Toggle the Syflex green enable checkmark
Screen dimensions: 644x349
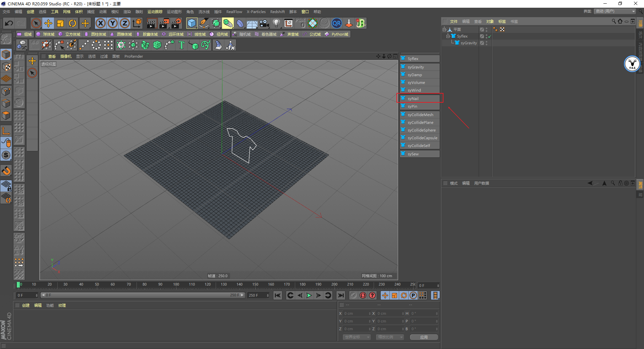click(x=490, y=36)
